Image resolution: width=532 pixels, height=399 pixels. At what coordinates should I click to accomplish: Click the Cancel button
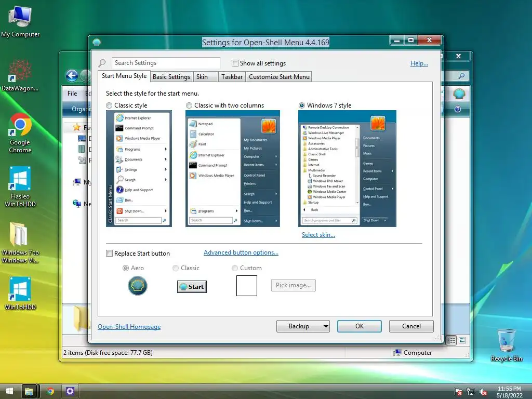[411, 326]
